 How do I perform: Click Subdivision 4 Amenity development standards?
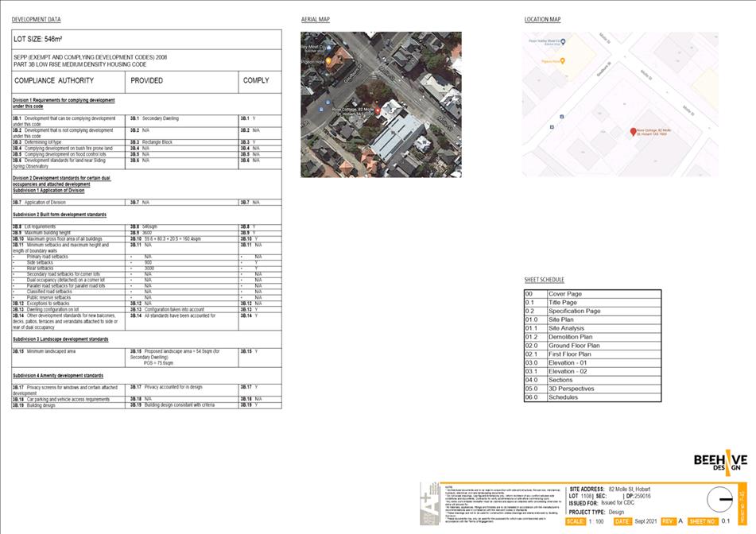tap(58, 375)
